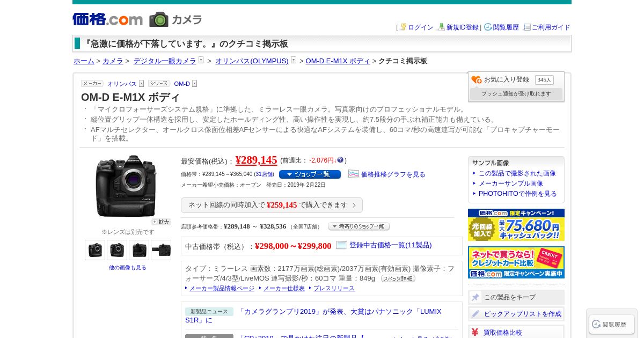Click the yen icon for buyback price comparison

tap(475, 332)
